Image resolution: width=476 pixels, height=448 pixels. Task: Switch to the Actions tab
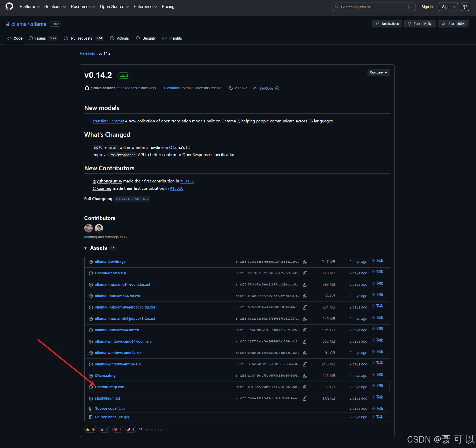(120, 38)
